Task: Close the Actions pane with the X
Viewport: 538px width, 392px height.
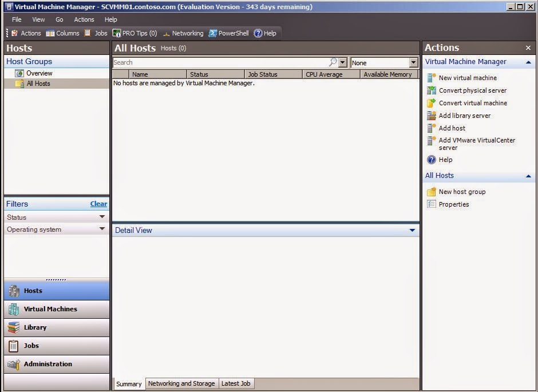Action: point(528,48)
